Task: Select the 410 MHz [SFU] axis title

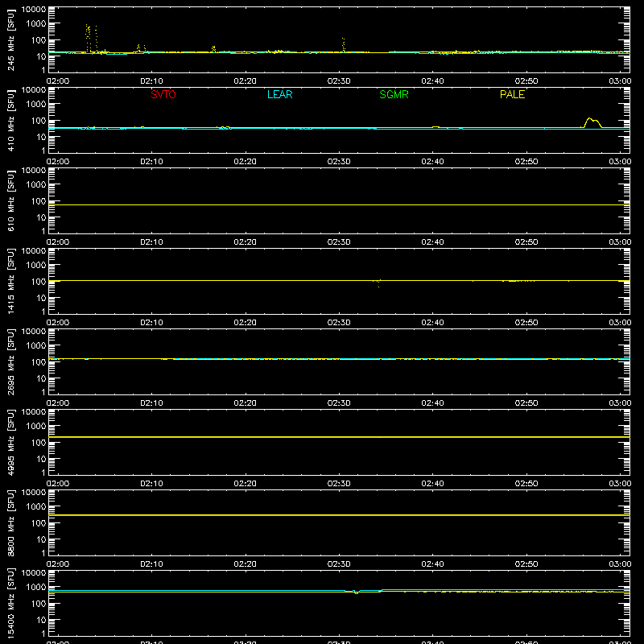Action: (x=11, y=120)
